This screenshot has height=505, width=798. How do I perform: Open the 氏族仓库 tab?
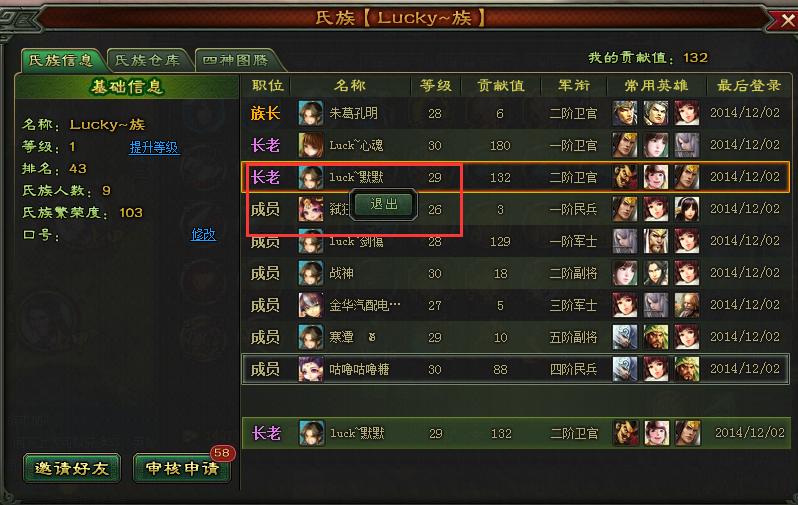coord(148,61)
